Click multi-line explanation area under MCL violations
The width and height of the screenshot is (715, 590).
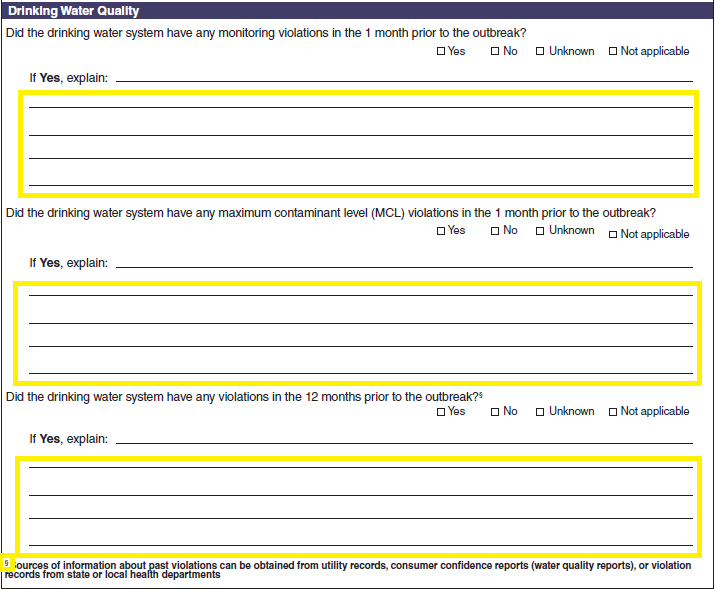358,333
